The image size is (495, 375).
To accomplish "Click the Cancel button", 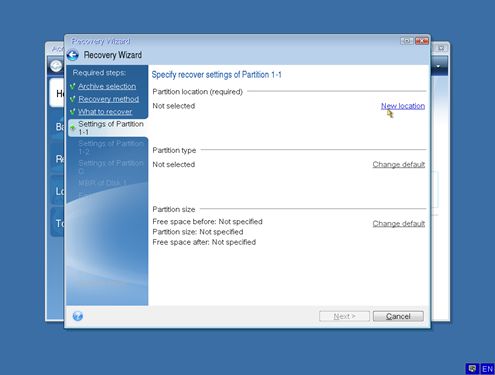I will coord(398,316).
